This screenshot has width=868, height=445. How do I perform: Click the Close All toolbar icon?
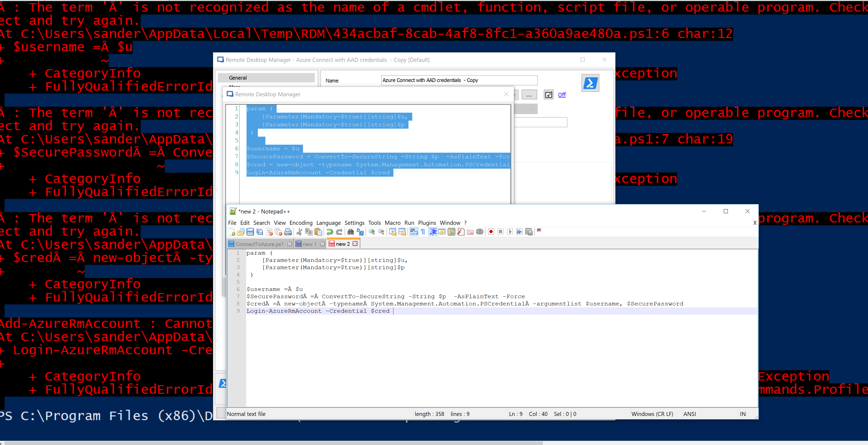(x=279, y=232)
